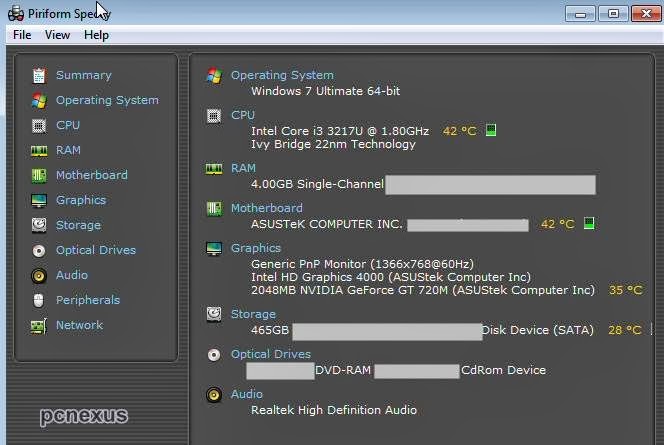Open Optical Drives in sidebar

click(96, 250)
